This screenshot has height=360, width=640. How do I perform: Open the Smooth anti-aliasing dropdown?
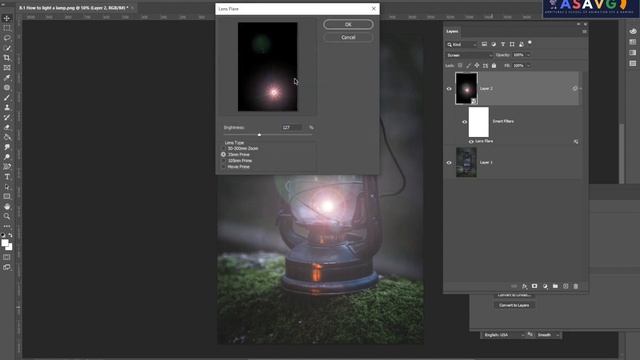click(x=548, y=335)
